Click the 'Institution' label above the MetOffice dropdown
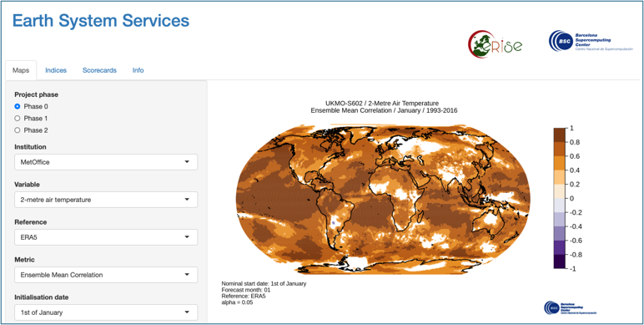644x325 pixels. tap(30, 147)
